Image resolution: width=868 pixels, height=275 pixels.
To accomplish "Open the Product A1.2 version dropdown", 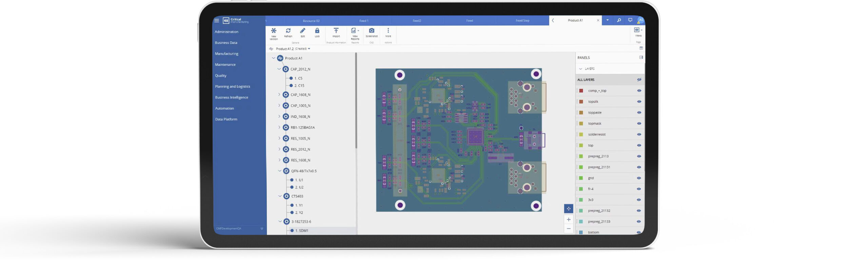I will click(309, 49).
